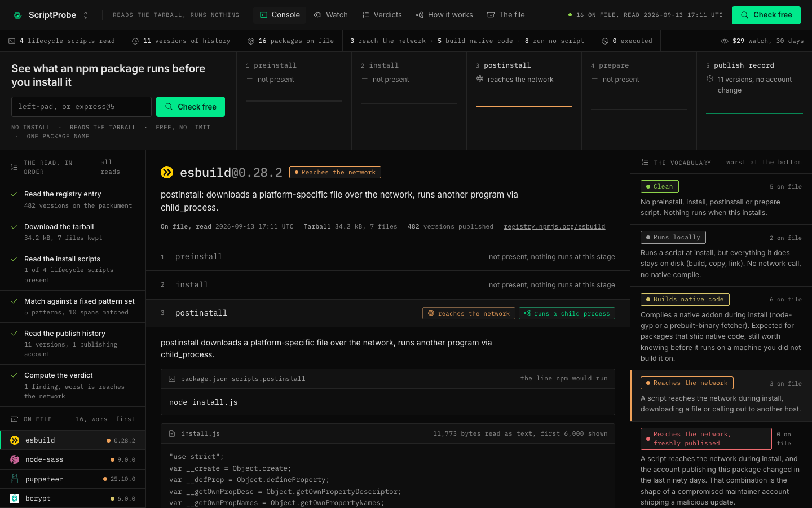The width and height of the screenshot is (812, 508).
Task: Click the clock icon in publish record
Action: 710,79
